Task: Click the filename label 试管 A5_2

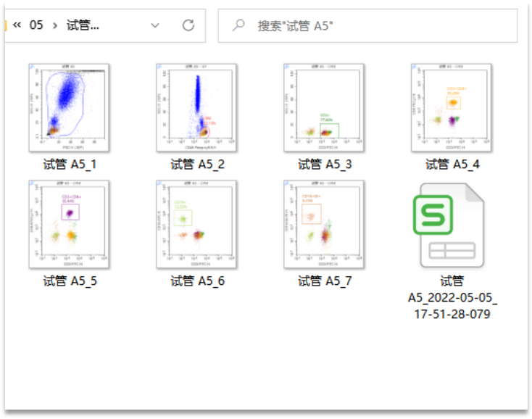Action: coord(197,165)
